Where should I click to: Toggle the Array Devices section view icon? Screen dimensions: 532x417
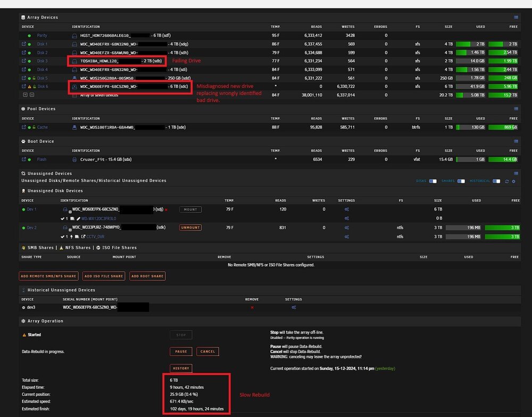[x=516, y=18]
